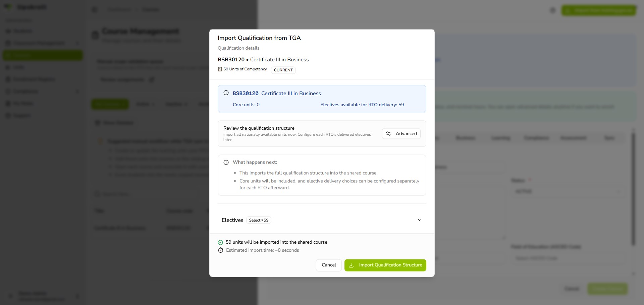Click the Course Management page header icon

pyautogui.click(x=95, y=35)
